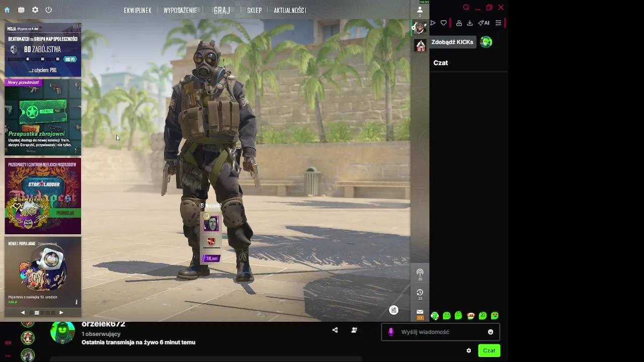Click the player avatar on the character
Screen dimensions: 644x362
(211, 223)
